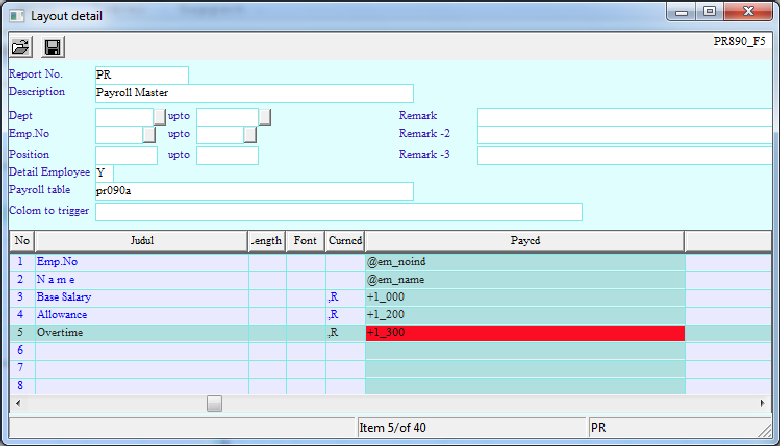
Task: Click the Payed column header
Action: pos(525,241)
